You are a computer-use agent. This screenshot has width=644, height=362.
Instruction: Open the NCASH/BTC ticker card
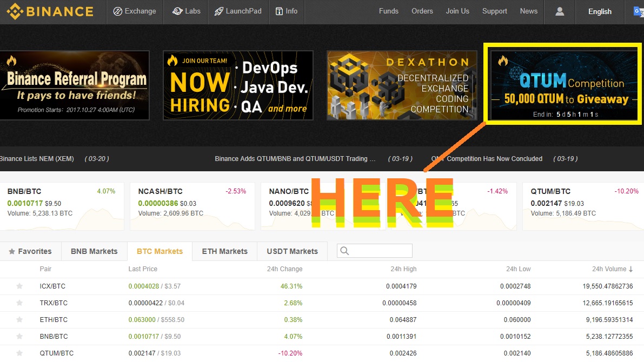192,206
